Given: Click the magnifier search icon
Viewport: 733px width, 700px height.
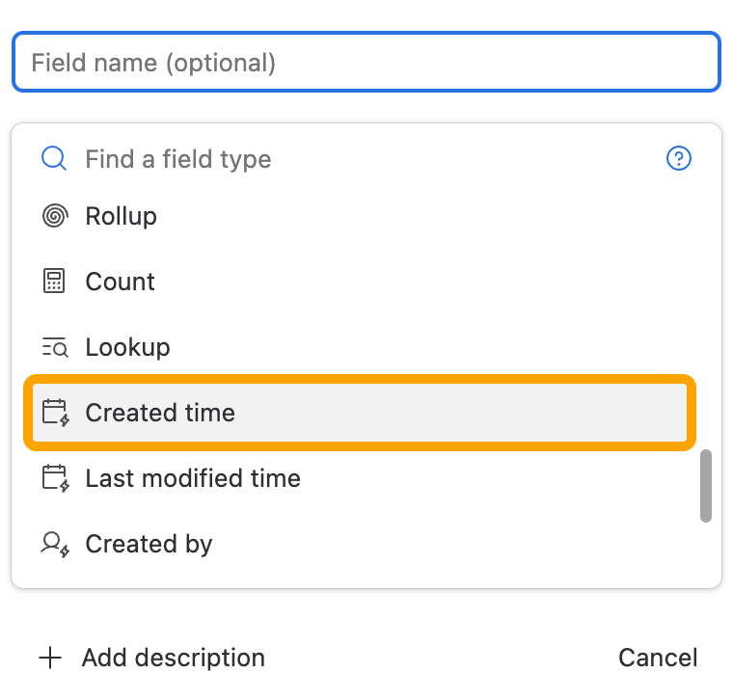Looking at the screenshot, I should click(x=54, y=158).
